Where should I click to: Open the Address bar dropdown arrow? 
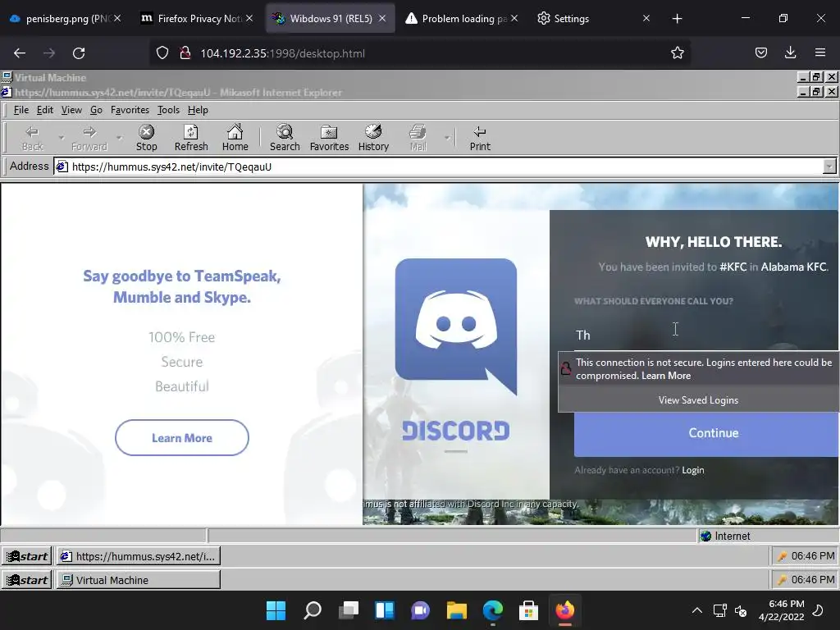(x=829, y=167)
